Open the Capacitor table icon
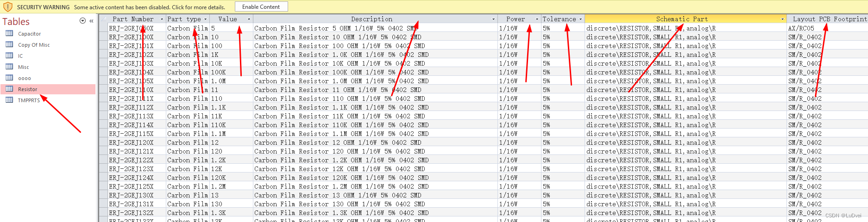 pos(9,33)
